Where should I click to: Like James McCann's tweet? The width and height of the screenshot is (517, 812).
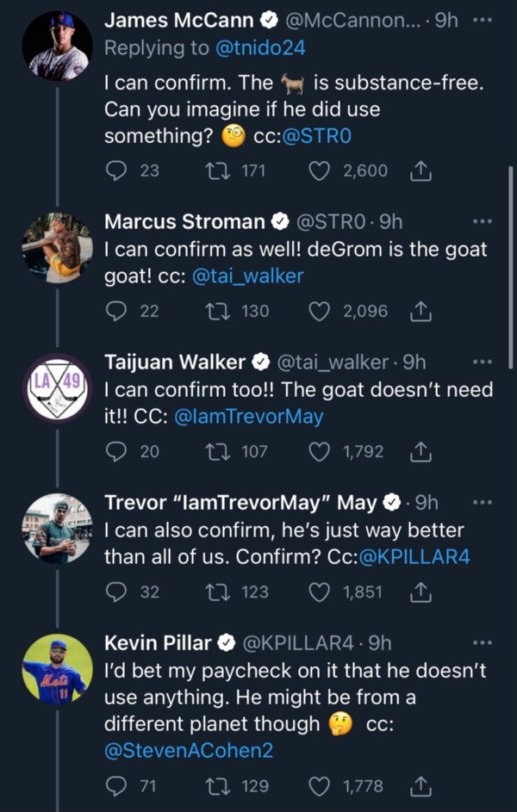tap(319, 170)
